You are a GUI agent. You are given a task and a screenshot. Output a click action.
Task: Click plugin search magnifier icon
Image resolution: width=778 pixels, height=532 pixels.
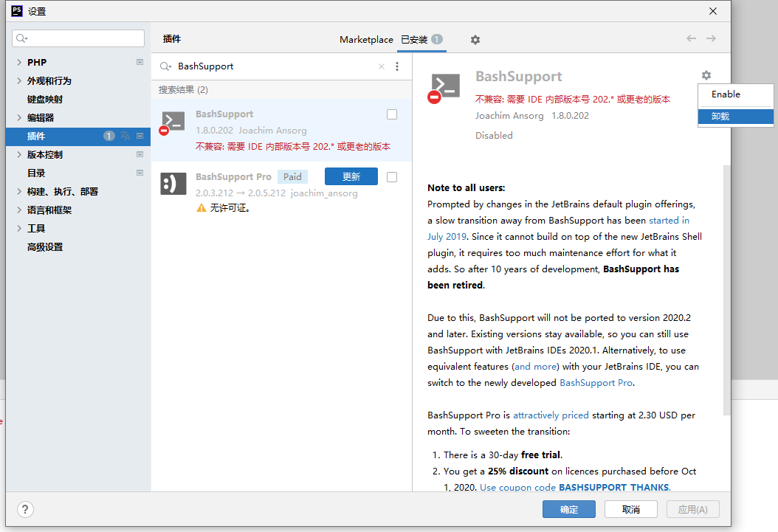pos(165,66)
